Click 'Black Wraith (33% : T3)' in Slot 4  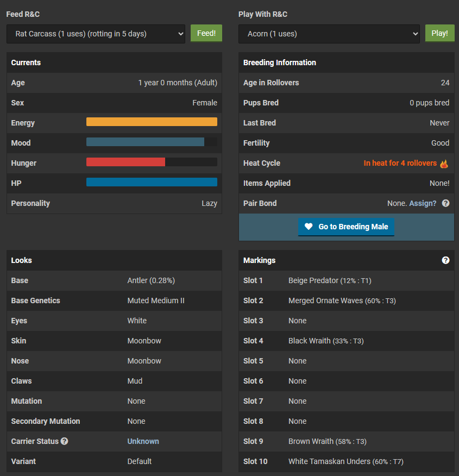point(326,341)
